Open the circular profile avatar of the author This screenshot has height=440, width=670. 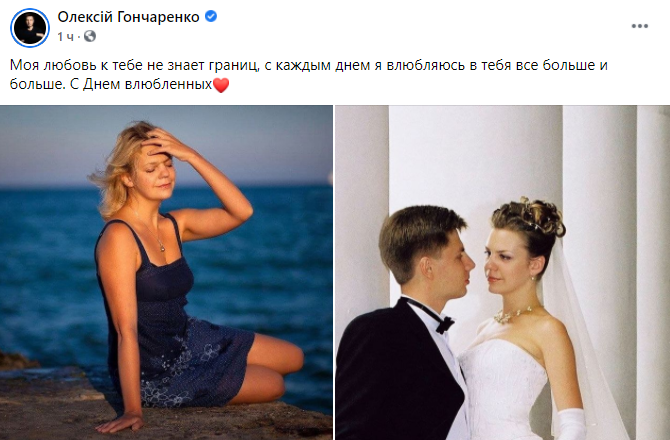tap(29, 28)
